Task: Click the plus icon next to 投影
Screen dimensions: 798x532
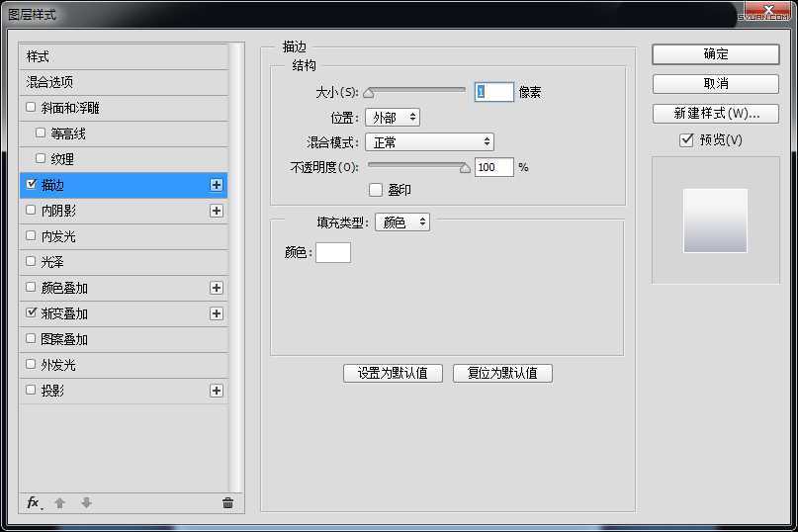Action: (217, 391)
